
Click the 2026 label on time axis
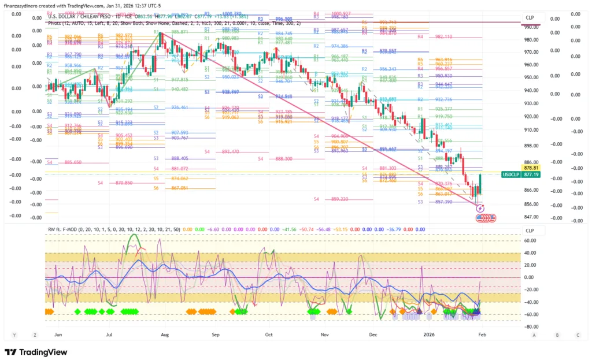point(428,335)
